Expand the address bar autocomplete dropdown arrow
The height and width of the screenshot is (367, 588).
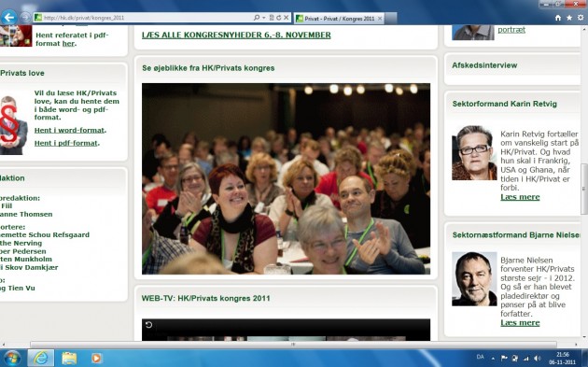[x=263, y=18]
